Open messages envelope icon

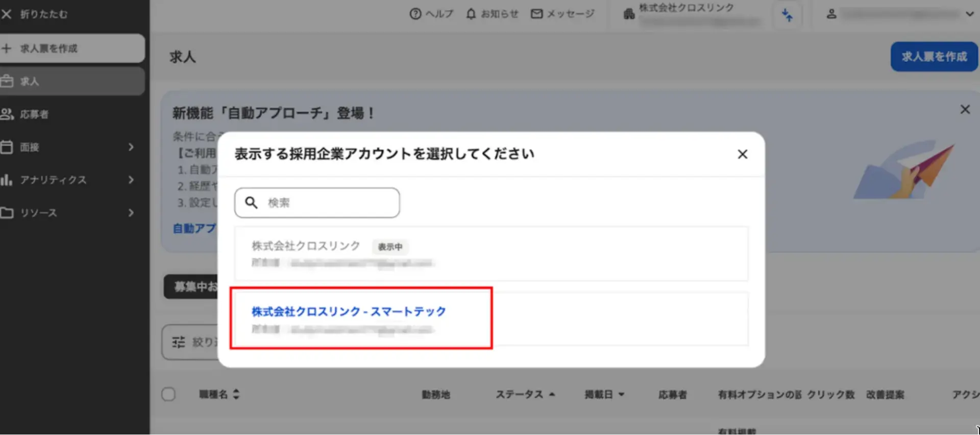point(536,14)
